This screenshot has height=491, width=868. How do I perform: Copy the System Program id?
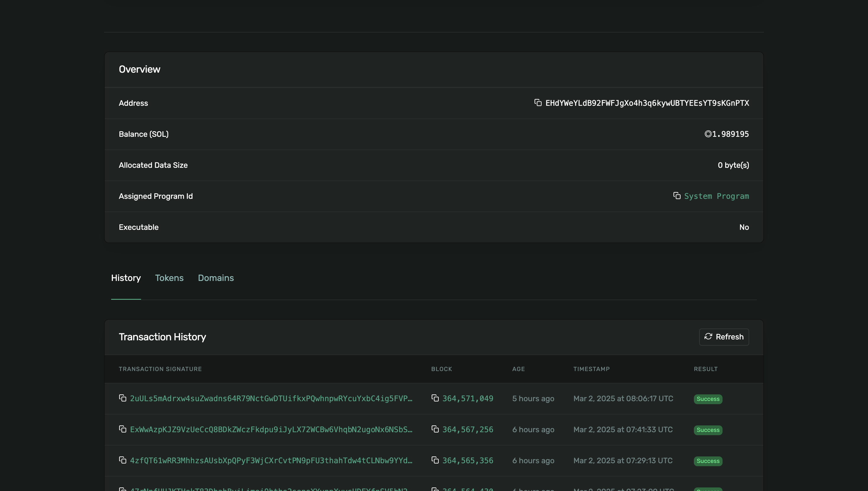point(677,196)
